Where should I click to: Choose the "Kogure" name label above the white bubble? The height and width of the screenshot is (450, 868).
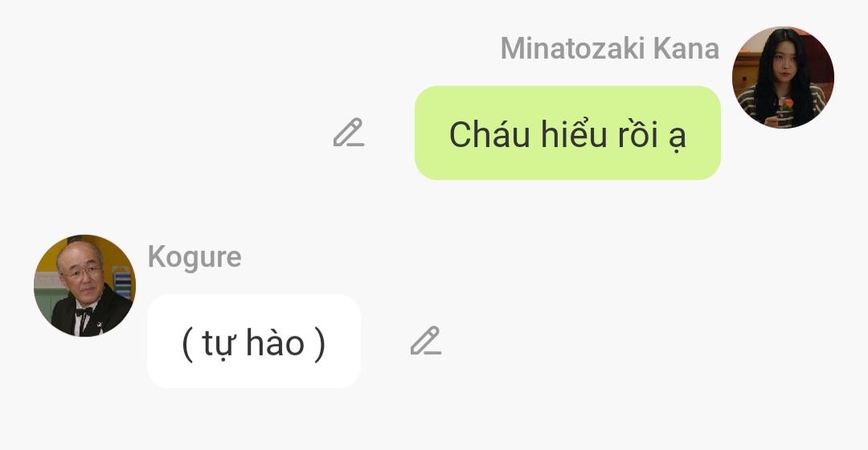click(x=194, y=257)
